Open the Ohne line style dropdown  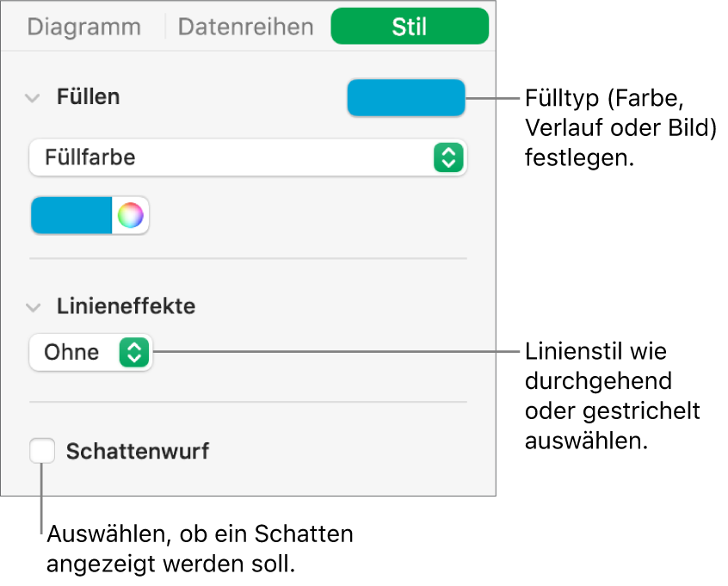pos(90,352)
